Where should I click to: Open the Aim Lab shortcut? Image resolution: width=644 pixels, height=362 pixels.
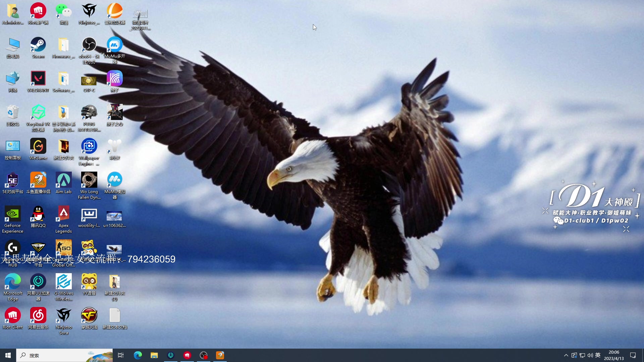63,180
